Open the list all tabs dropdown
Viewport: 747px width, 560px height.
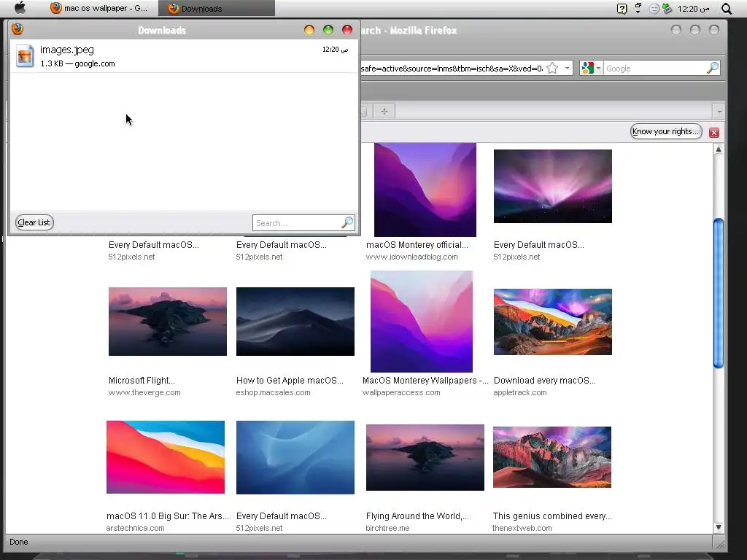coord(719,112)
